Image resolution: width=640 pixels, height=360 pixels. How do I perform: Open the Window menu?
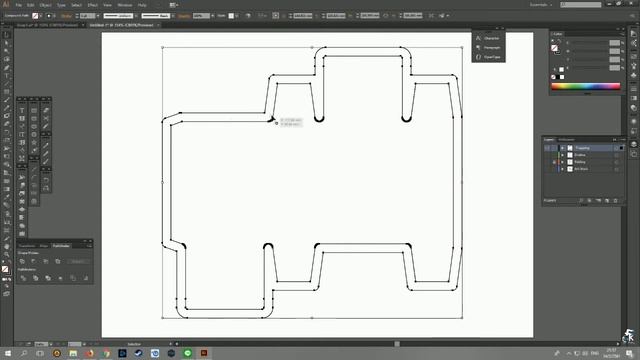coord(125,5)
